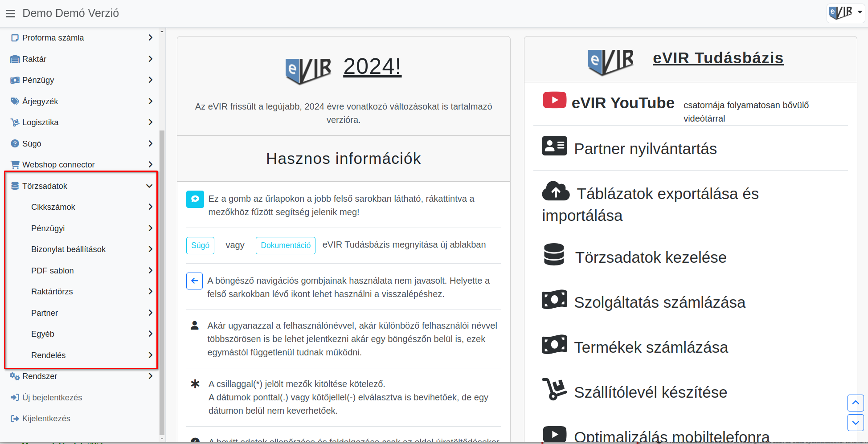Click the Súgó question mark icon
This screenshot has width=868, height=444.
[15, 144]
